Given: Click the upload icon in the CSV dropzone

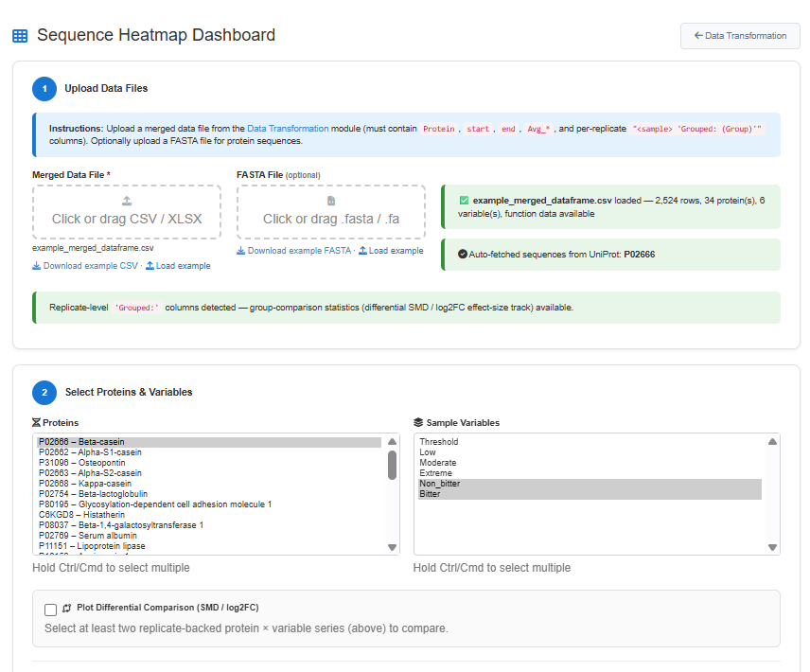Looking at the screenshot, I should [127, 201].
